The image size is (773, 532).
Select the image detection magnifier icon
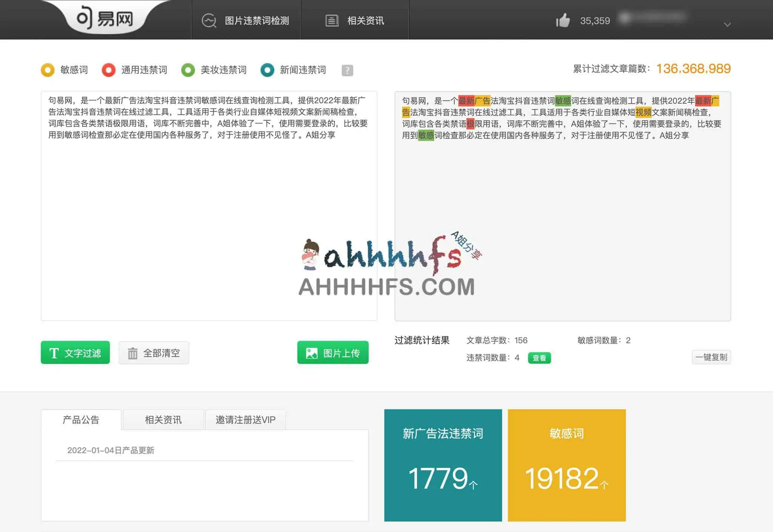[x=209, y=21]
